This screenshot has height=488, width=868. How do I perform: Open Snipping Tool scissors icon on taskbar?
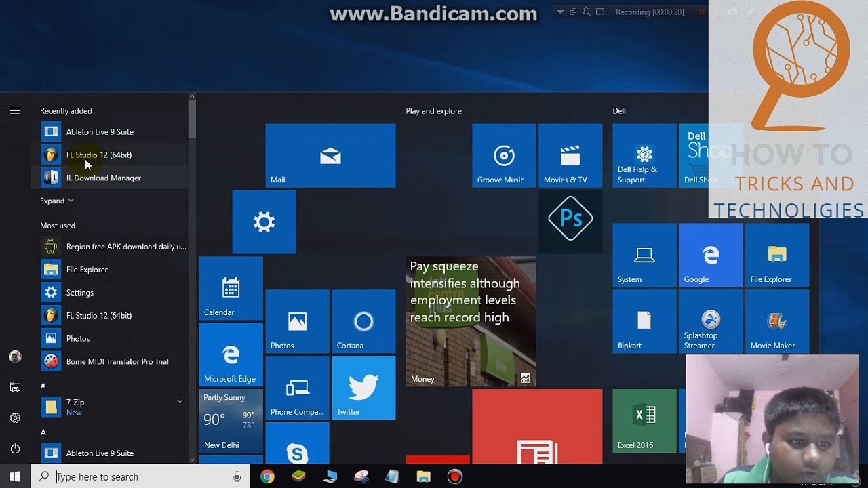click(x=361, y=476)
